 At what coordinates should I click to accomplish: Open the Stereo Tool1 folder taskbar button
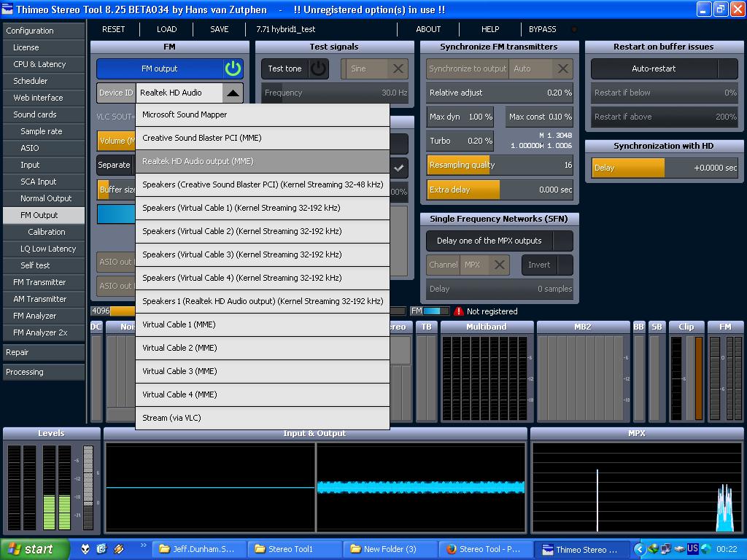[295, 549]
